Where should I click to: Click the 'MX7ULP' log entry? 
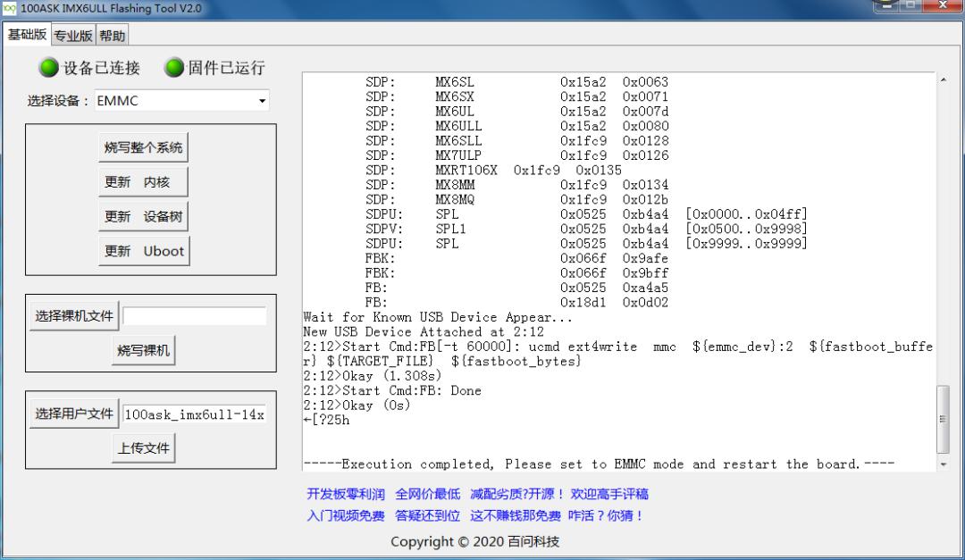coord(458,155)
